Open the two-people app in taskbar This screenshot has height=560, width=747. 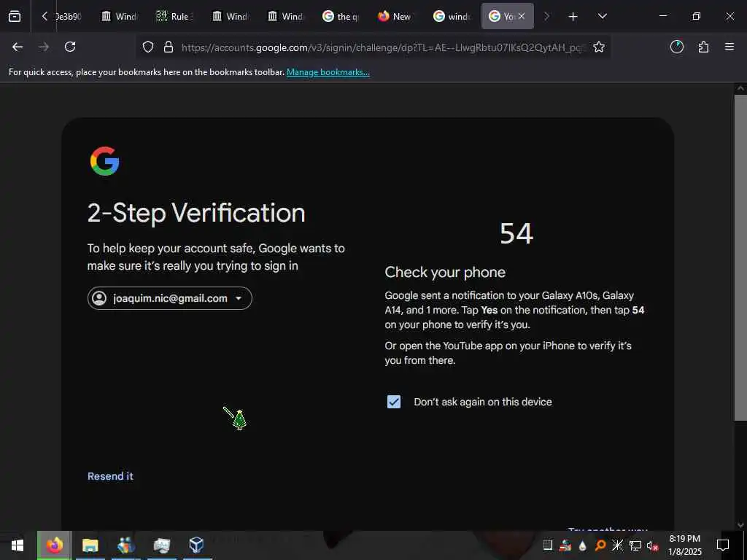[125, 545]
